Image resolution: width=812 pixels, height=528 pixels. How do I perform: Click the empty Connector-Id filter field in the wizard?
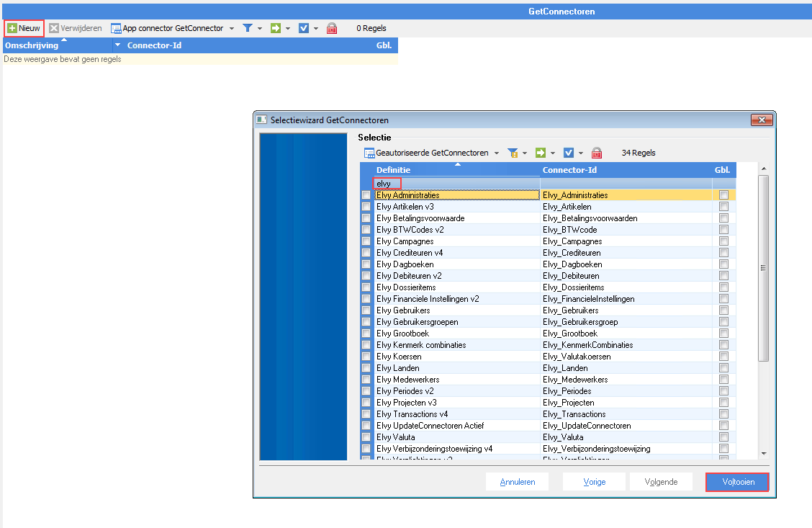626,184
